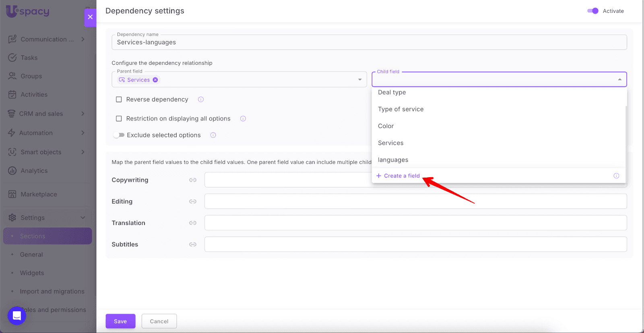Toggle the Exclude selected options switch

(x=119, y=135)
